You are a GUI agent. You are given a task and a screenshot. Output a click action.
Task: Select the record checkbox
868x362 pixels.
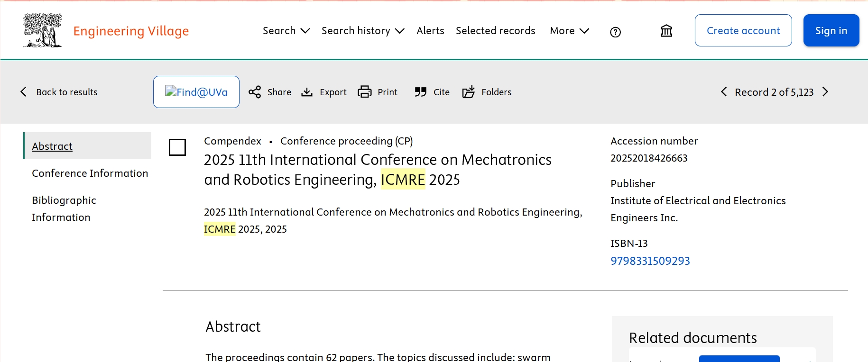pyautogui.click(x=177, y=147)
